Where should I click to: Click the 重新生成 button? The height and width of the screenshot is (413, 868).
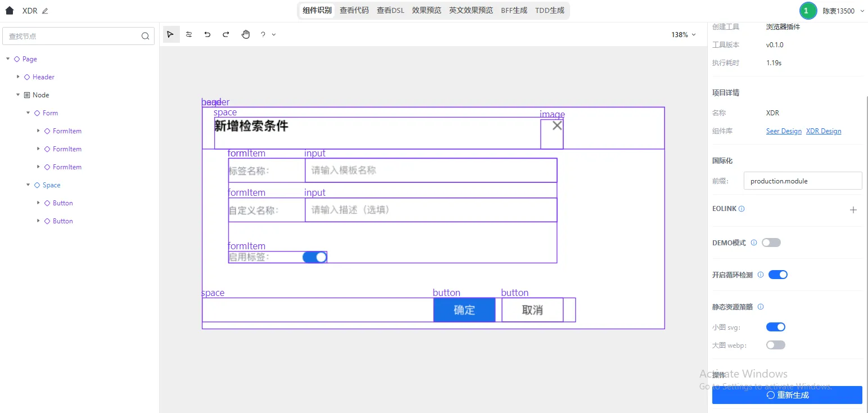pyautogui.click(x=787, y=395)
